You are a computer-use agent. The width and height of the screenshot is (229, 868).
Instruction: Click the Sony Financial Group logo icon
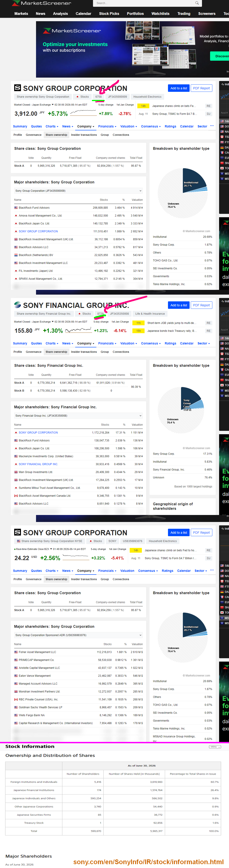pos(18,305)
